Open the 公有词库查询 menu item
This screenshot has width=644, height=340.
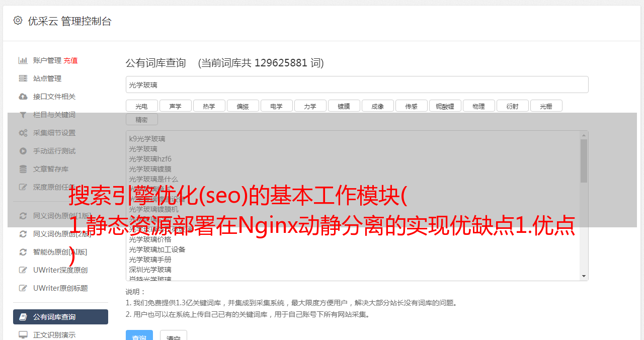click(x=60, y=317)
